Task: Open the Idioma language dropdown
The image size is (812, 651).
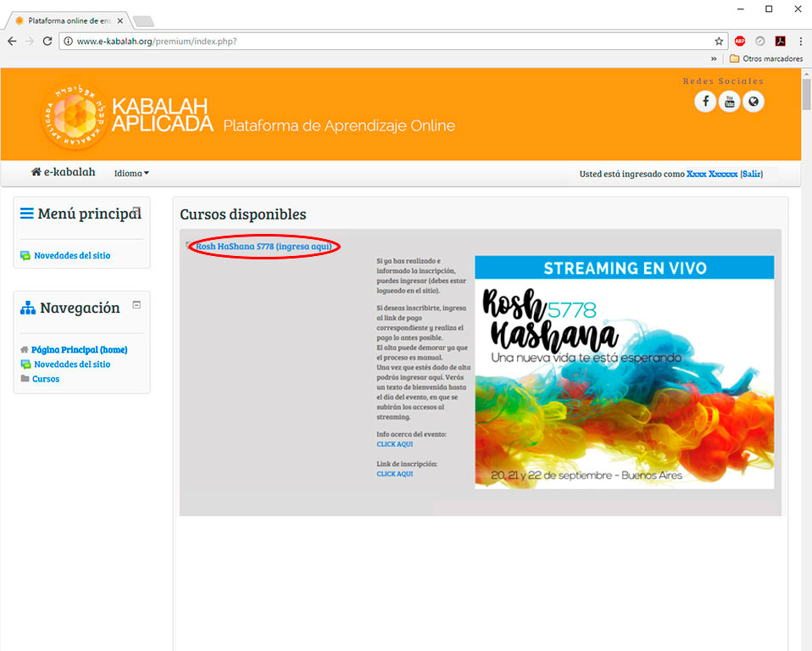Action: (x=131, y=173)
